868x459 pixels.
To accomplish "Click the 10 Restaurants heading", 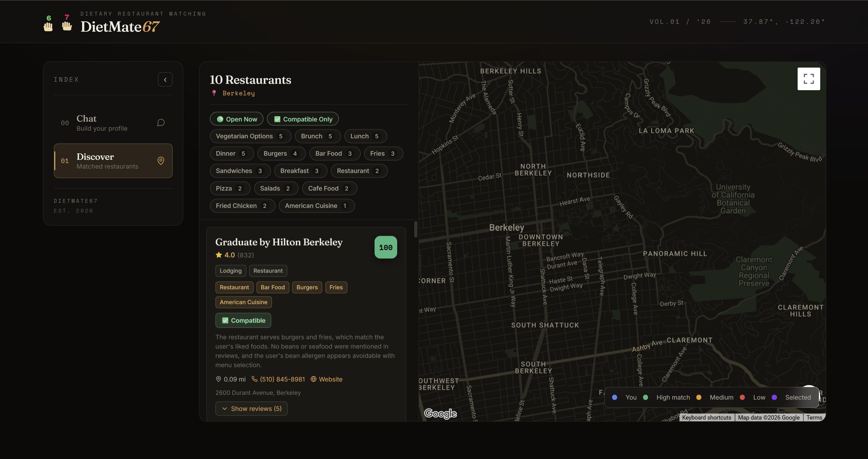I will tap(250, 80).
